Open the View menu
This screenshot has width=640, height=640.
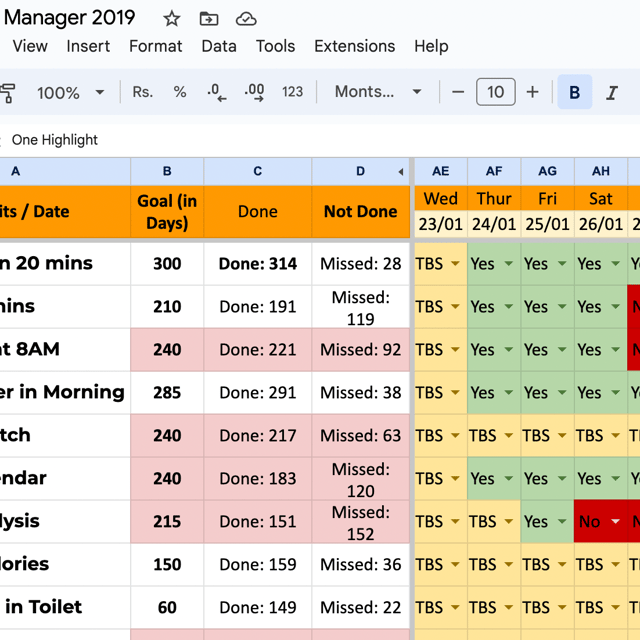tap(30, 46)
